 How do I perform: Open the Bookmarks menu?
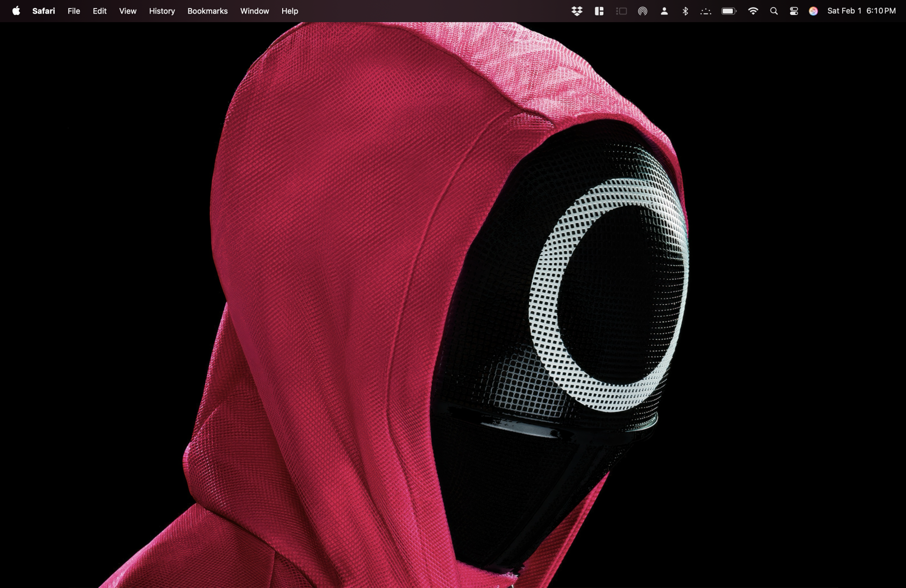tap(207, 10)
